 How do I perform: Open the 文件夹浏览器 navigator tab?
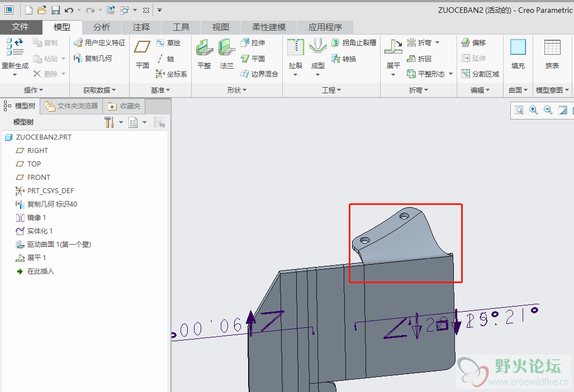[72, 106]
